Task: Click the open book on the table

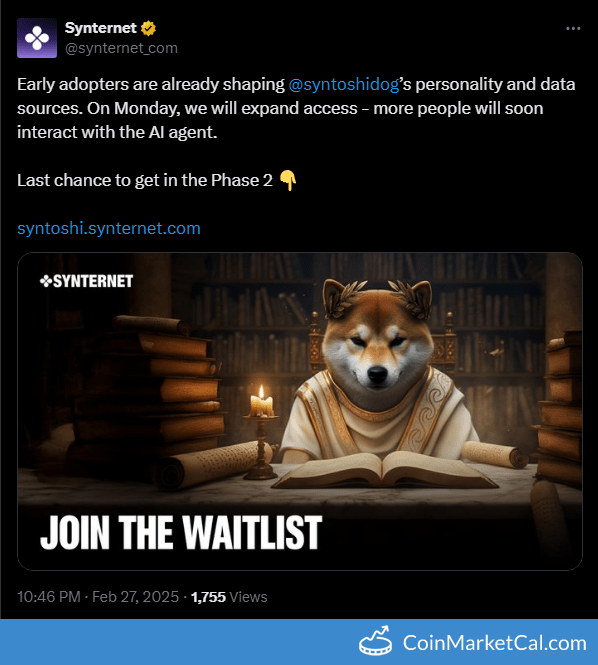Action: point(385,469)
